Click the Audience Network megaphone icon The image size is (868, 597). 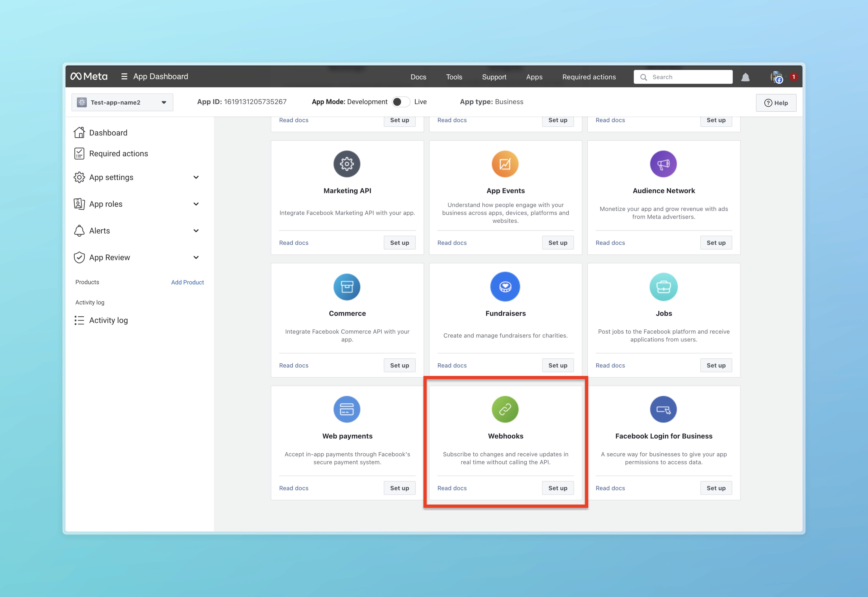[663, 164]
